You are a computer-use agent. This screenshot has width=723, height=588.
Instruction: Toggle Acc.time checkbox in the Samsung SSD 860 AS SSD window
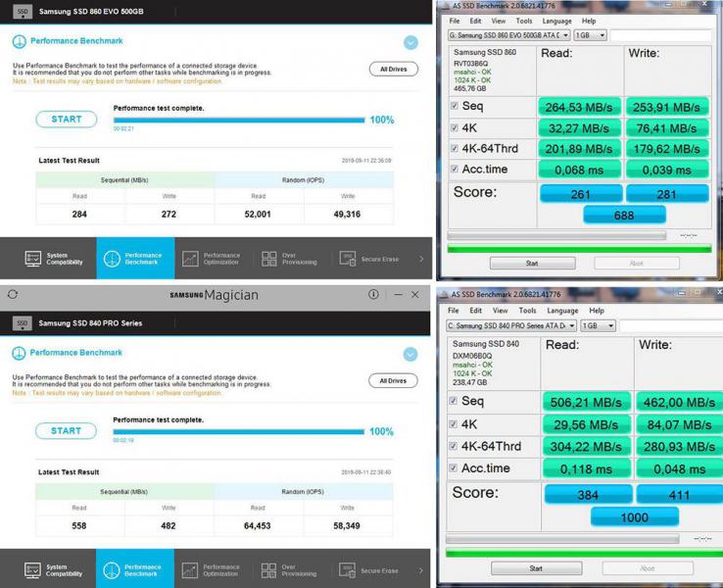pos(454,170)
